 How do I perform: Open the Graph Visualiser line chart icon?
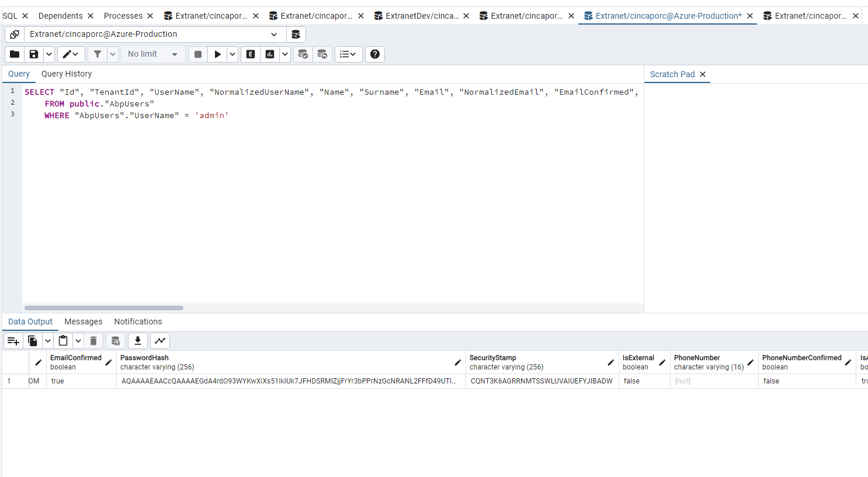tap(160, 341)
